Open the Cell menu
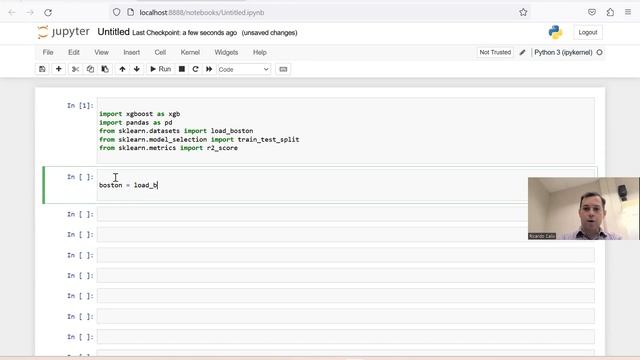 [160, 52]
